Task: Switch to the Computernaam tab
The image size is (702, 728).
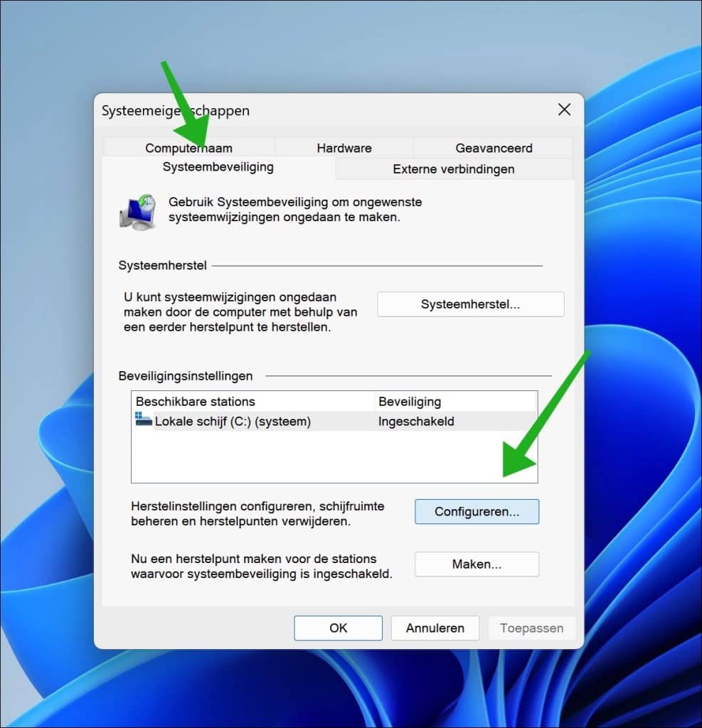Action: [x=188, y=148]
